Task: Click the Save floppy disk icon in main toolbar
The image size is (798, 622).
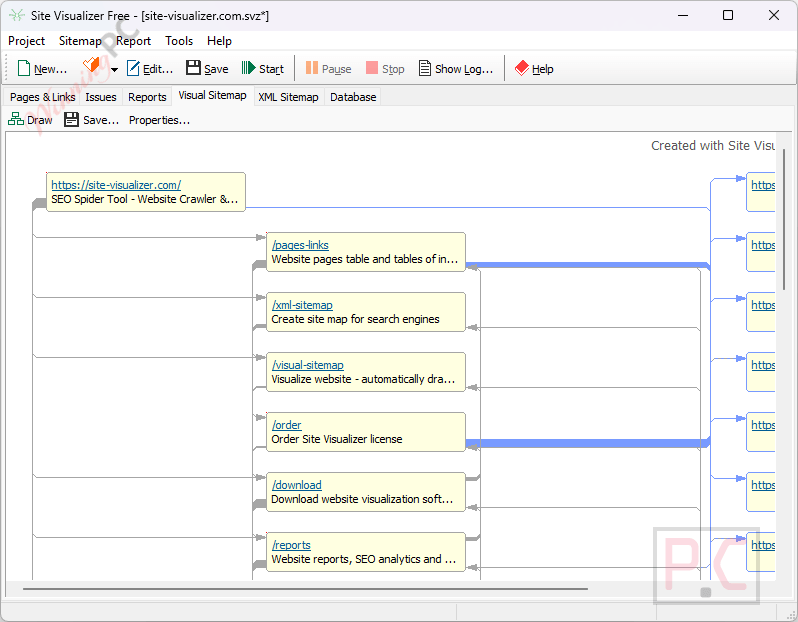Action: tap(193, 68)
